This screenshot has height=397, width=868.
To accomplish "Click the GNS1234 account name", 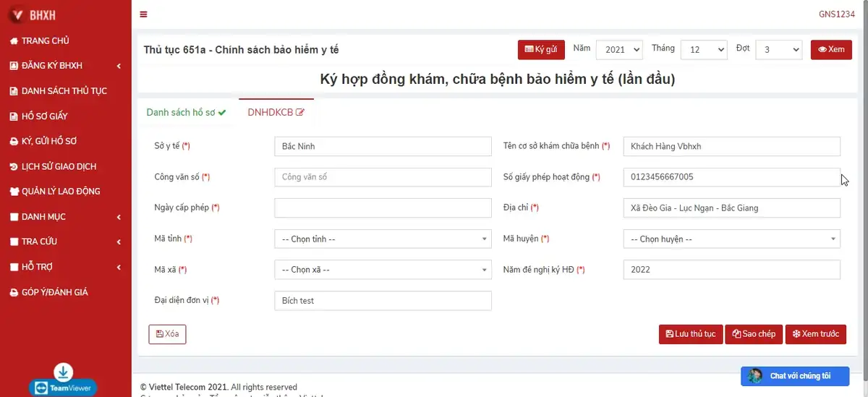I will pyautogui.click(x=837, y=14).
